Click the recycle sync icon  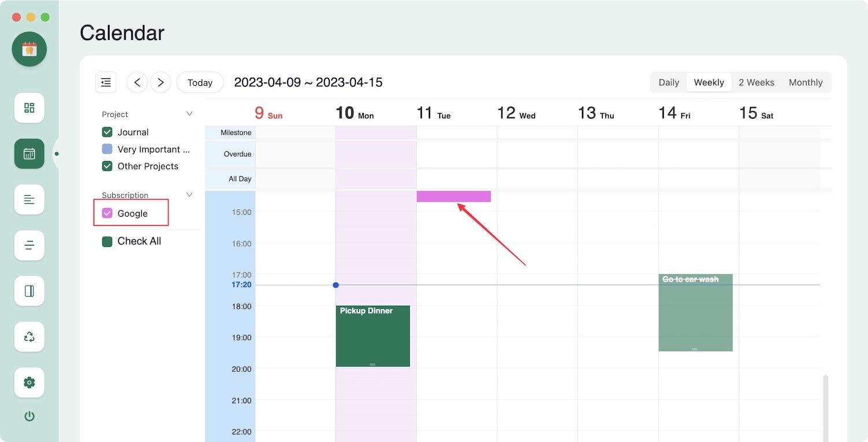[30, 337]
